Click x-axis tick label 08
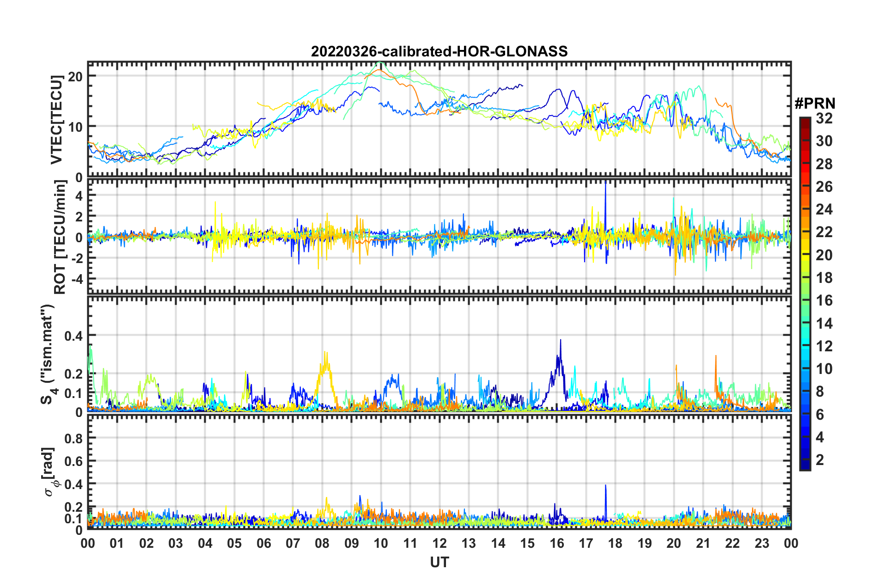The image size is (879, 588). 322,543
